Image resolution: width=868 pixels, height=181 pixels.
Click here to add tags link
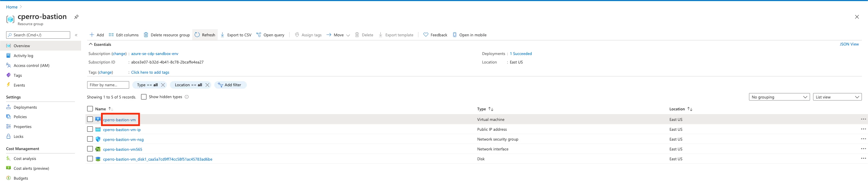150,72
